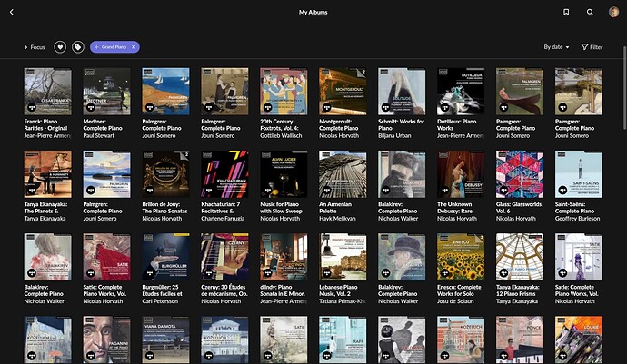Open Franck: Piano Rarities album cover
The width and height of the screenshot is (627, 364).
(47, 92)
